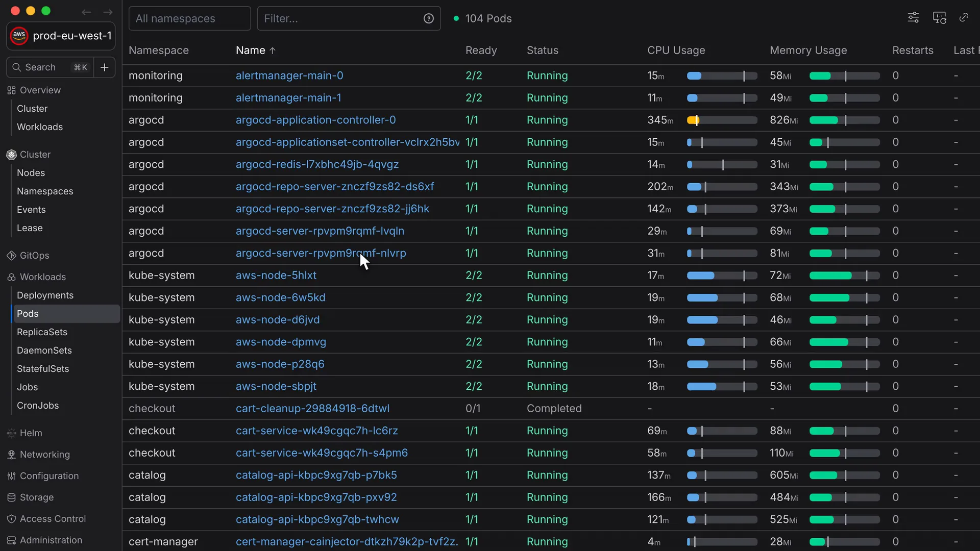The height and width of the screenshot is (551, 980).
Task: Expand the Access Control section
Action: pos(53,519)
